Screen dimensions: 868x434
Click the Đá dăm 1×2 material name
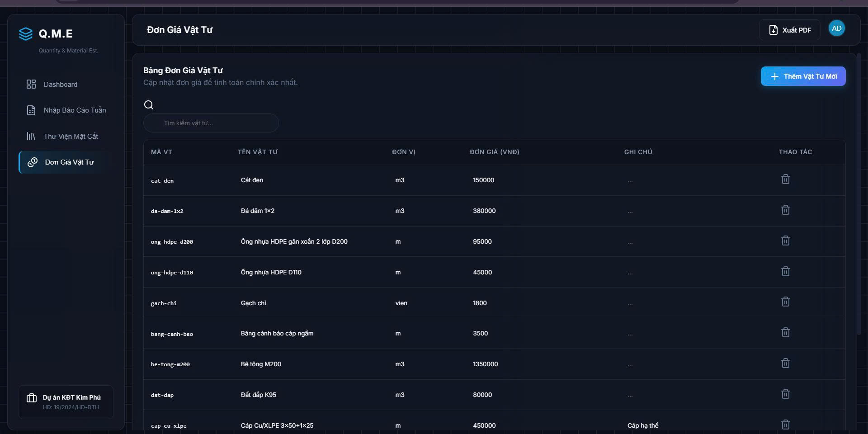pyautogui.click(x=258, y=211)
